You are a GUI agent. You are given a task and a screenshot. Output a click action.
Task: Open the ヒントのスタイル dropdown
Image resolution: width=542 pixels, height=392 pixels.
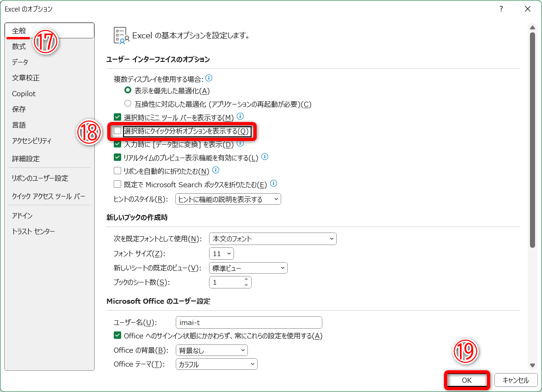tap(276, 199)
